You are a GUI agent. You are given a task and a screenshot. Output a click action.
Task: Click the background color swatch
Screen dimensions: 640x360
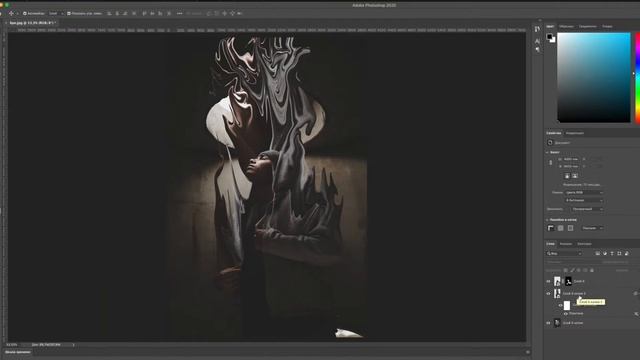pyautogui.click(x=553, y=40)
